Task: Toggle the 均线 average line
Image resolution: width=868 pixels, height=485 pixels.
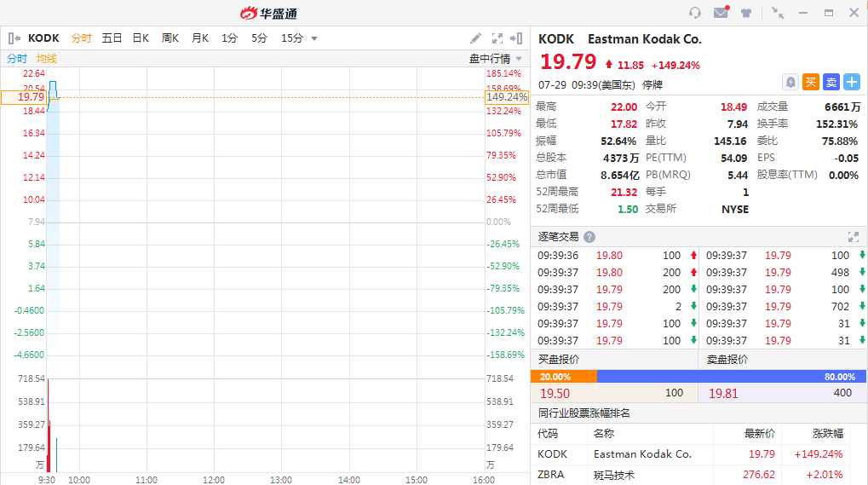Action: [x=47, y=59]
